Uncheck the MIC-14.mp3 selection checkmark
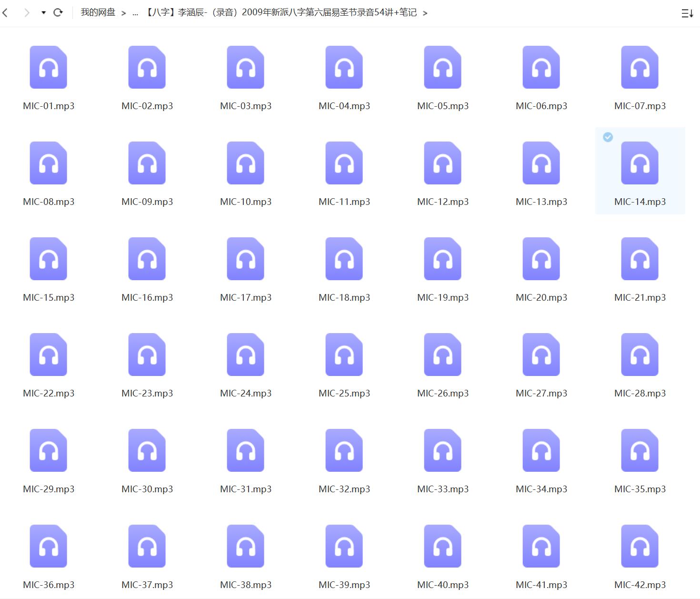This screenshot has width=700, height=599. click(x=608, y=137)
